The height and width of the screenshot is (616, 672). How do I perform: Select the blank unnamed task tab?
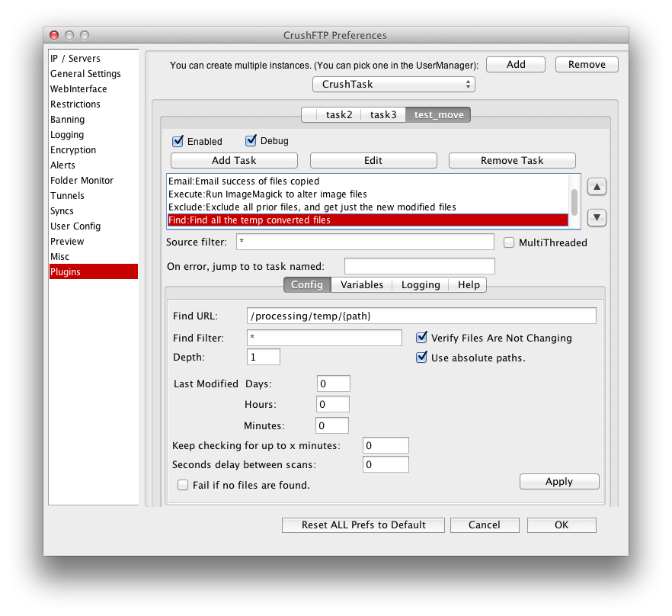(309, 115)
